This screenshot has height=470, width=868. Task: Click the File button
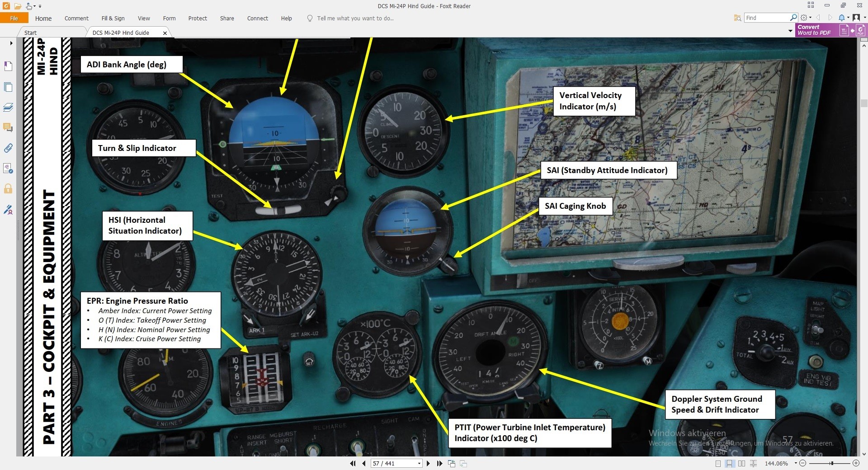tap(14, 18)
